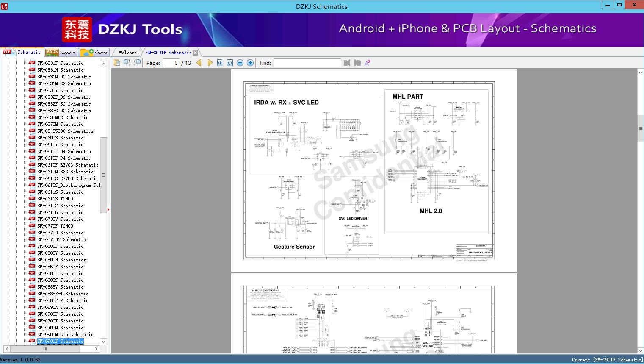Select SM-G610Y Schematic
644x364 pixels.
click(60, 144)
